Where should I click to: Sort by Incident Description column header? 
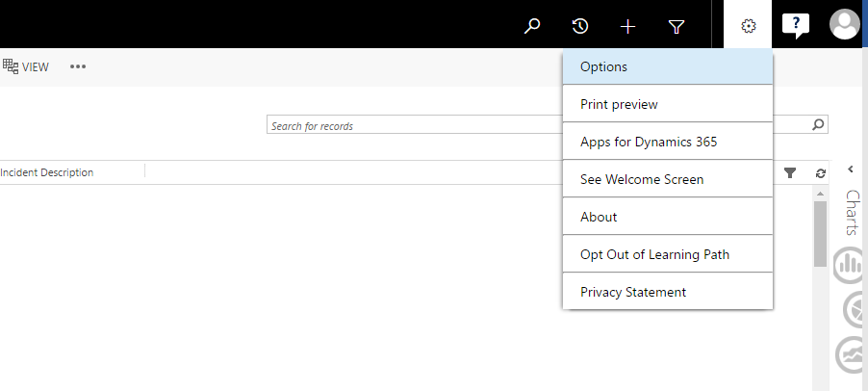[x=46, y=172]
